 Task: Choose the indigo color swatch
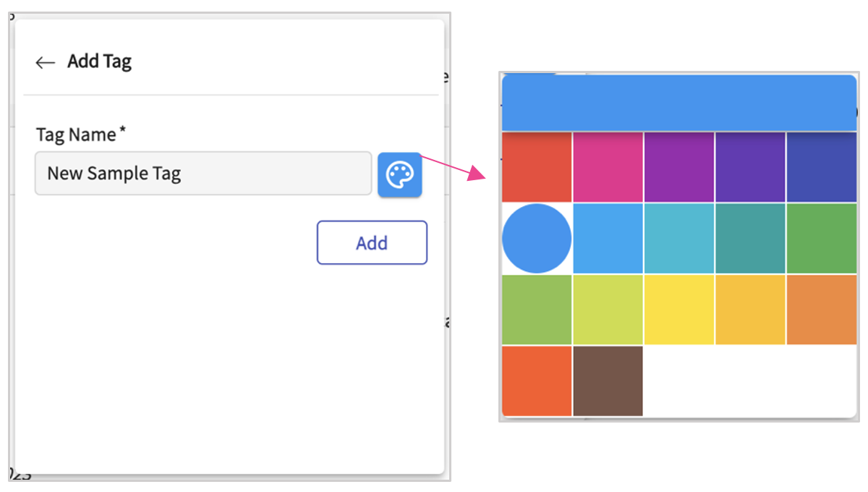click(821, 167)
